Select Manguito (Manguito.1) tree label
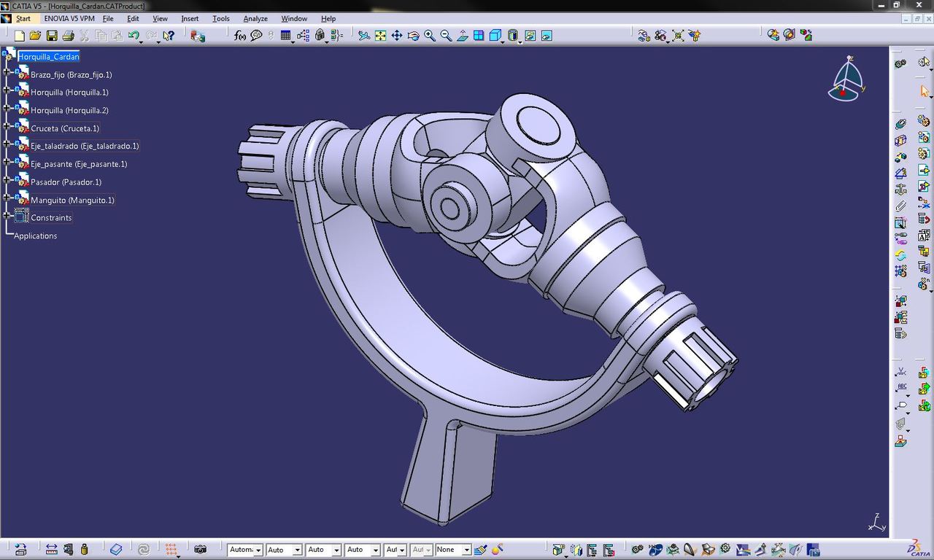The image size is (934, 560). tap(72, 200)
